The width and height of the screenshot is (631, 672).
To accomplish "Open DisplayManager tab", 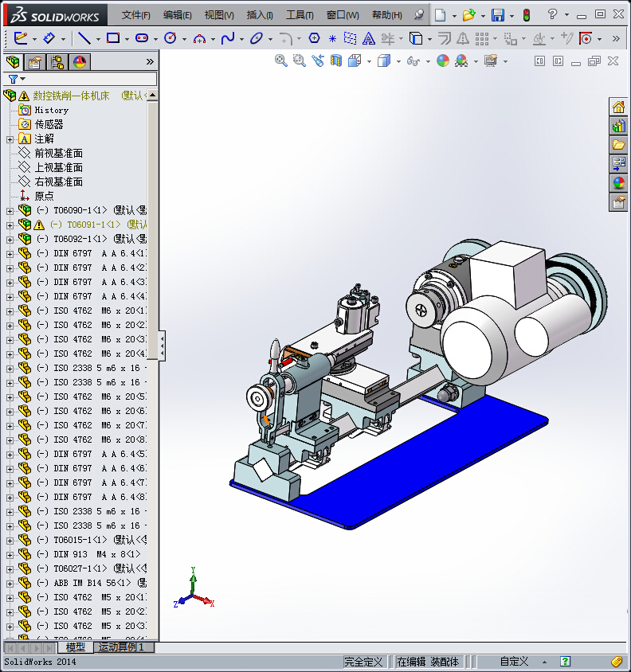I will [80, 63].
